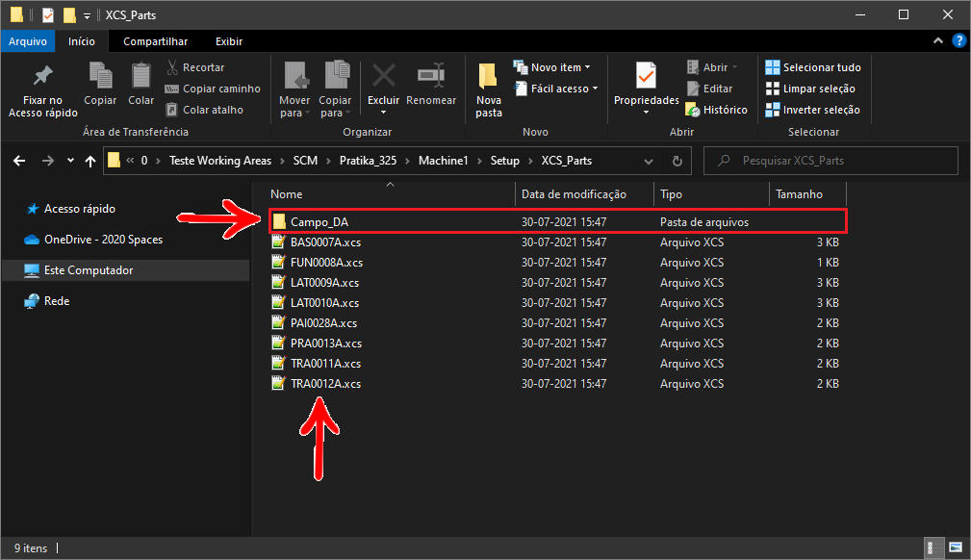Open Quick Access Toolbar customize arrow
Viewport: 971px width, 560px height.
tap(87, 14)
